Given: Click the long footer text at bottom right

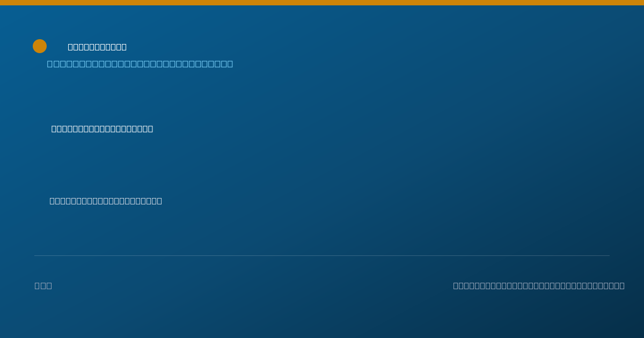Looking at the screenshot, I should [539, 286].
